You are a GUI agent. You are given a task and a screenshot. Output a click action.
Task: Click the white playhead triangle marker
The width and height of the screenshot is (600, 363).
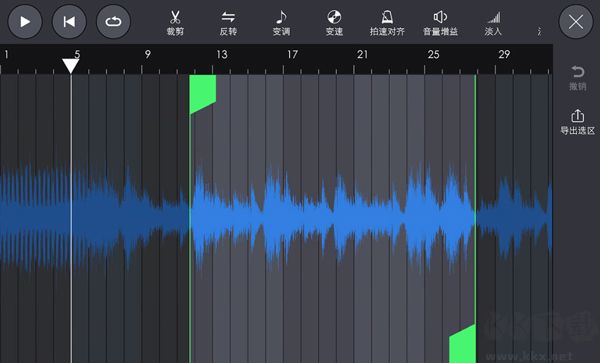[x=71, y=65]
